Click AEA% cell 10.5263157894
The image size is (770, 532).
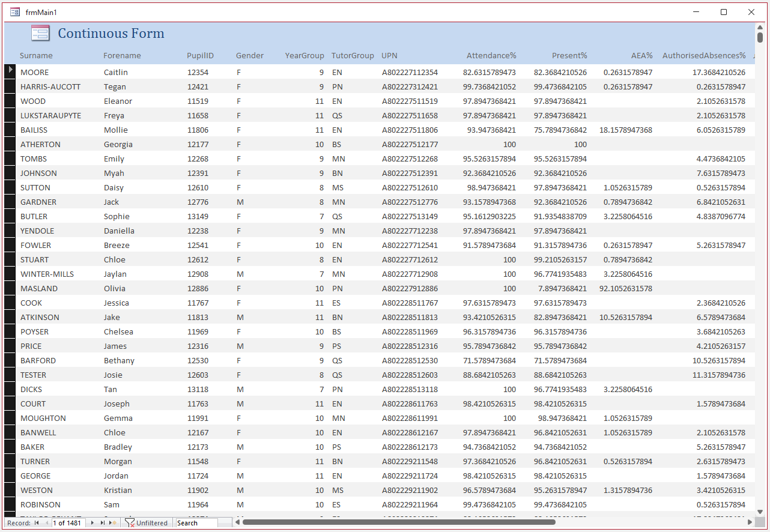coord(626,317)
